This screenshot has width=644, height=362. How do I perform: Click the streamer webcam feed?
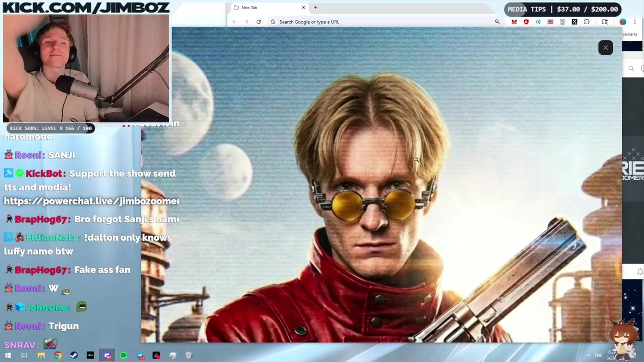click(86, 68)
